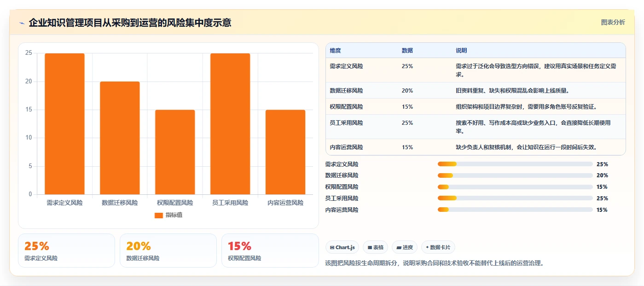This screenshot has height=286, width=644.
Task: Click the 内容运营风险 bar in chart
Action: (x=285, y=152)
